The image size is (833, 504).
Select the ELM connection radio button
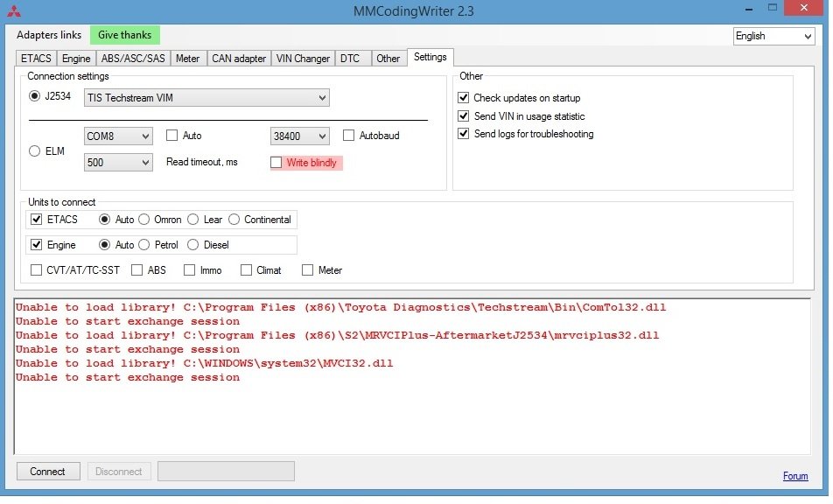34,151
